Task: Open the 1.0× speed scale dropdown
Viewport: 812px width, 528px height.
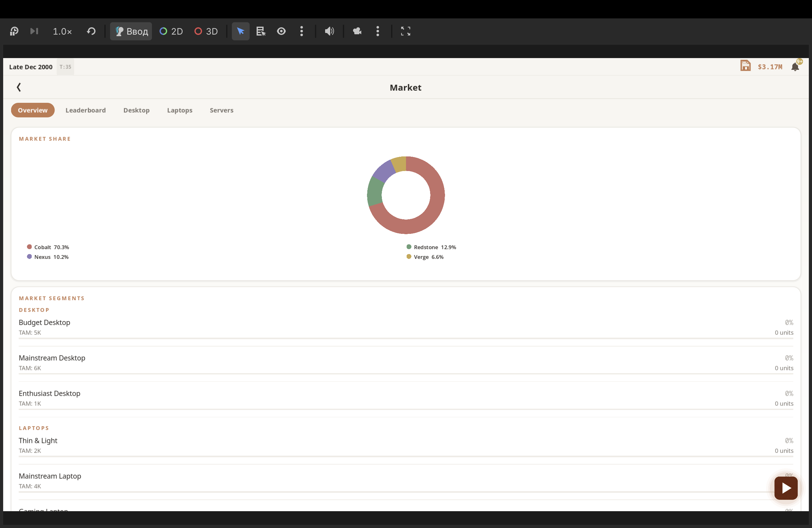Action: (62, 31)
